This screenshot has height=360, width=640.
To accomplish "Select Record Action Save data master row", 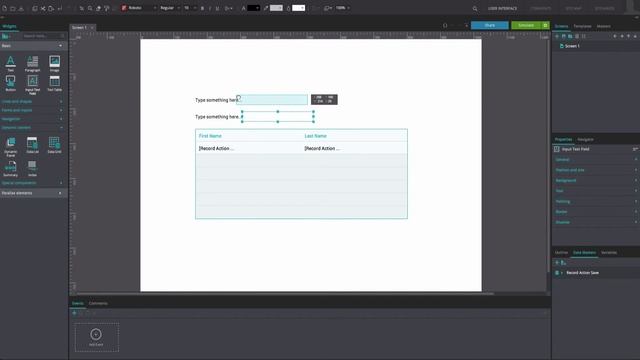I will [596, 273].
